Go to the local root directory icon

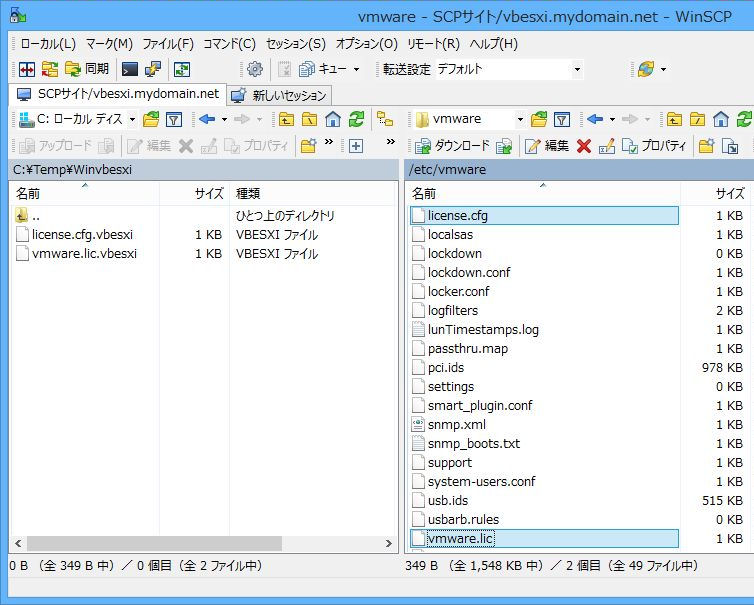coord(309,119)
